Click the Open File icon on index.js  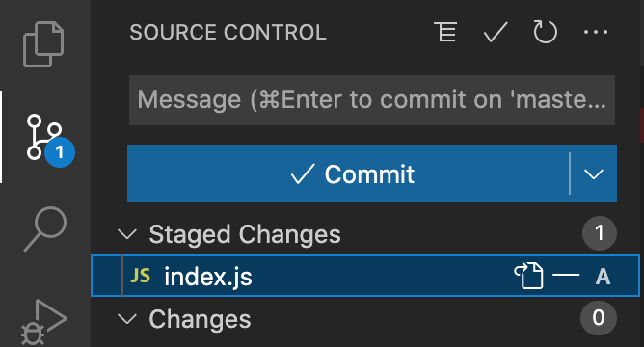pyautogui.click(x=528, y=276)
